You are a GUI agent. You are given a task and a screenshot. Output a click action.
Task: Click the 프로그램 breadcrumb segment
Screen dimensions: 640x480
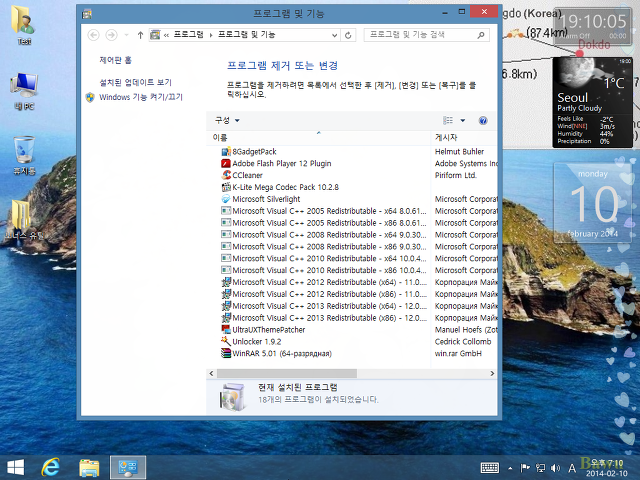point(189,35)
